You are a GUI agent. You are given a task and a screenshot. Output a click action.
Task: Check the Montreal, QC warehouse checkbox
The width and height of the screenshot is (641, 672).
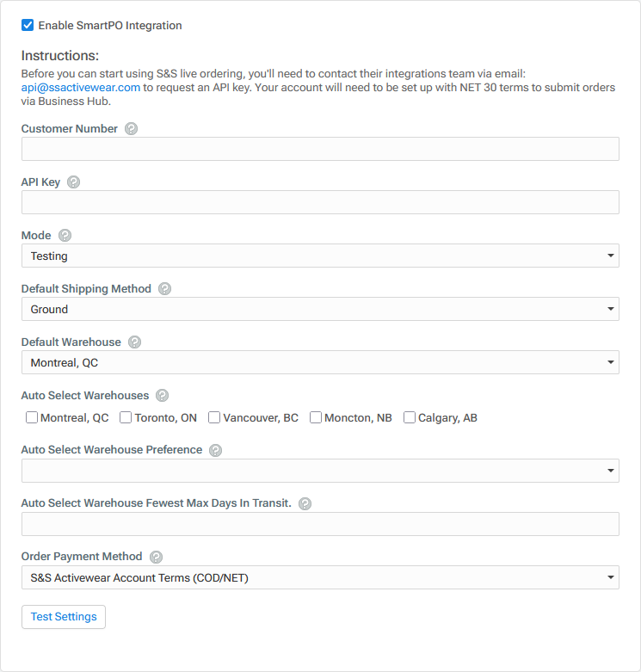[x=32, y=417]
